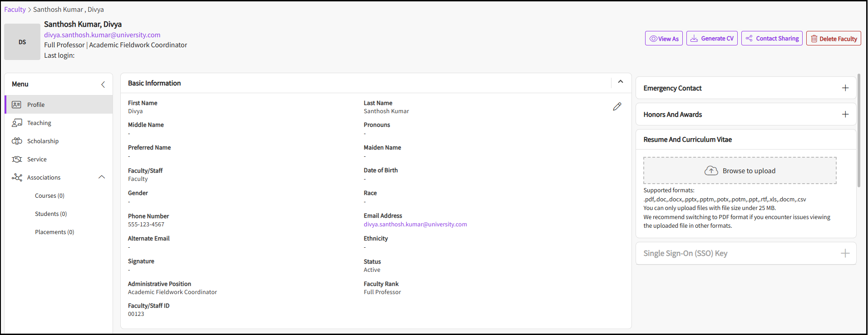The width and height of the screenshot is (868, 335).
Task: Open Courses (0) under Associations
Action: (x=49, y=195)
